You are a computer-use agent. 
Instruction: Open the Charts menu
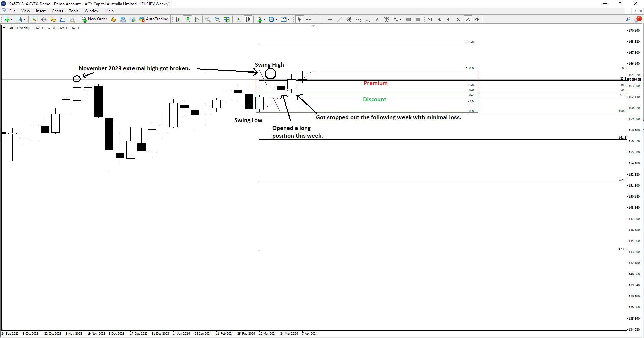(x=57, y=11)
